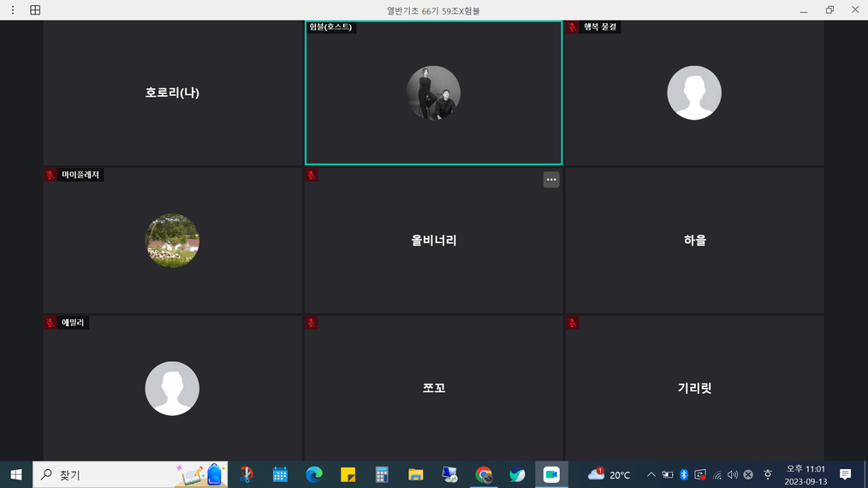Select the 하울 participant tile
Viewport: 868px width, 488px height.
[694, 241]
